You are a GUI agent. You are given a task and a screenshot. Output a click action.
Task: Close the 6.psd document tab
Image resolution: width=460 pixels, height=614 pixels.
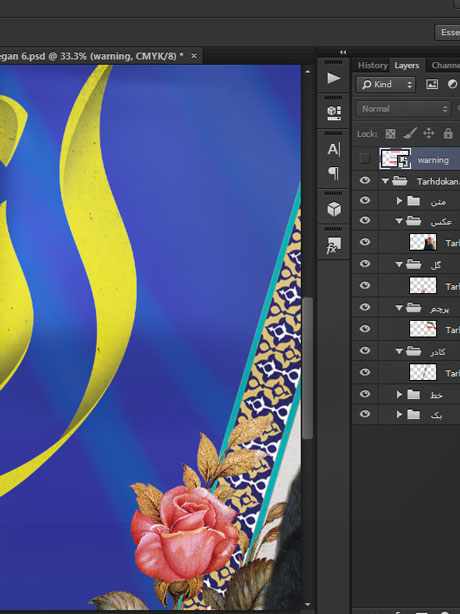click(194, 56)
